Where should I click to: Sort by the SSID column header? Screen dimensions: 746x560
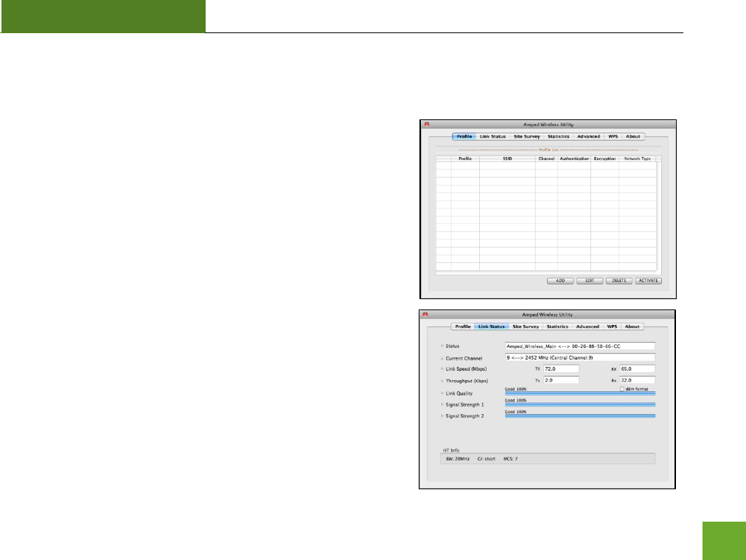pyautogui.click(x=507, y=158)
